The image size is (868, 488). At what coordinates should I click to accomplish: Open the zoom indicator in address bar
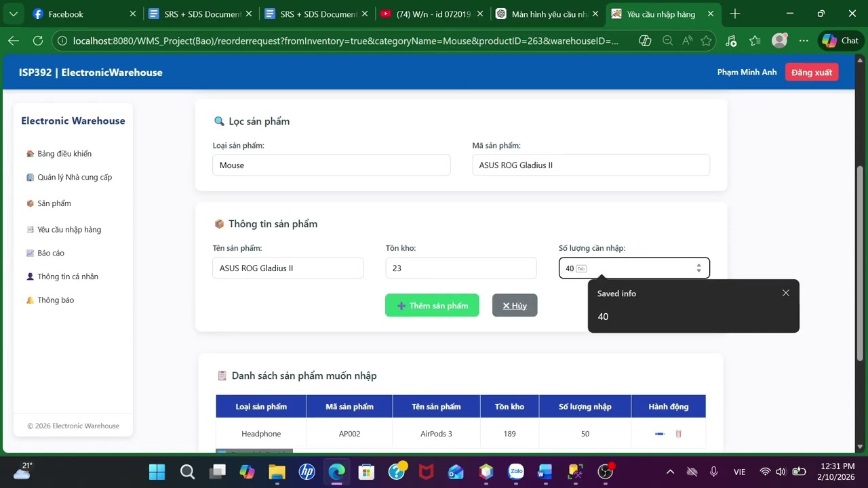pos(668,41)
